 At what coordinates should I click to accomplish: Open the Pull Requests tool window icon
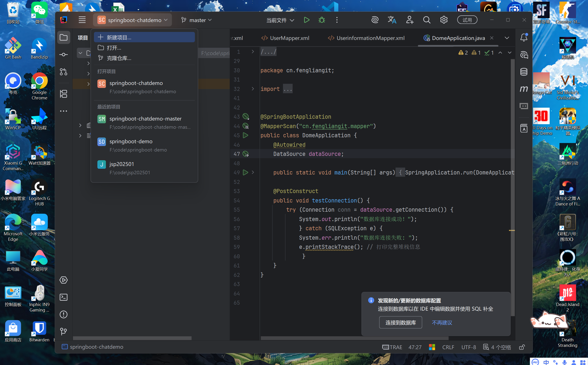coord(64,72)
